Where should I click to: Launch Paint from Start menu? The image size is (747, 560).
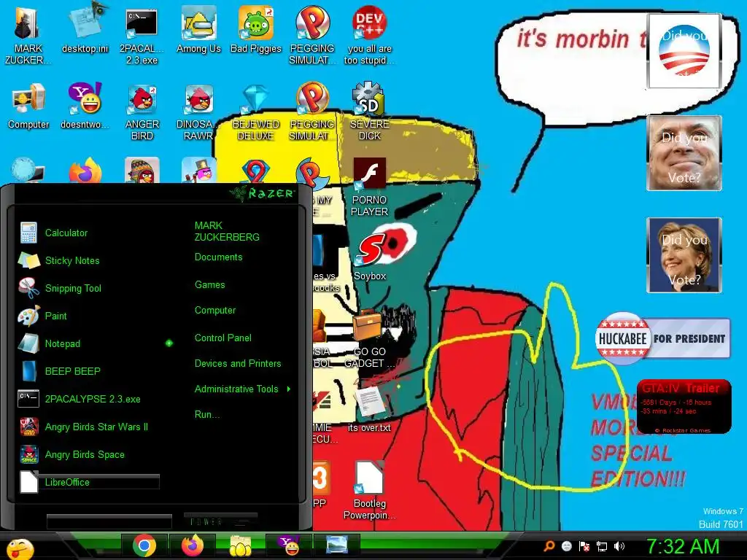click(x=88, y=316)
